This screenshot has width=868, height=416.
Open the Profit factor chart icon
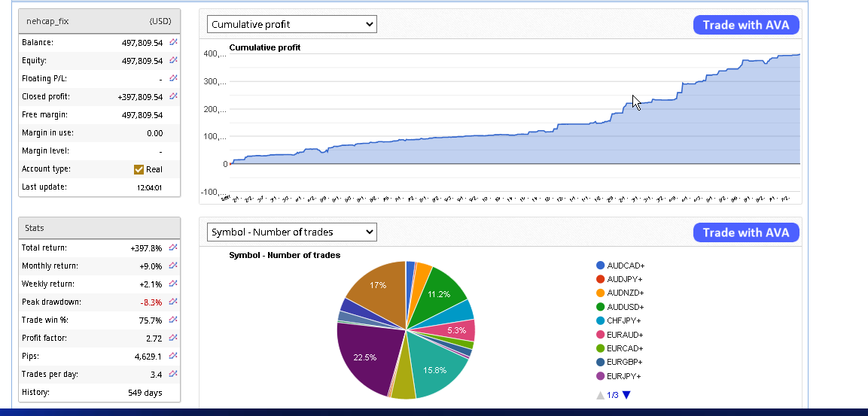173,338
